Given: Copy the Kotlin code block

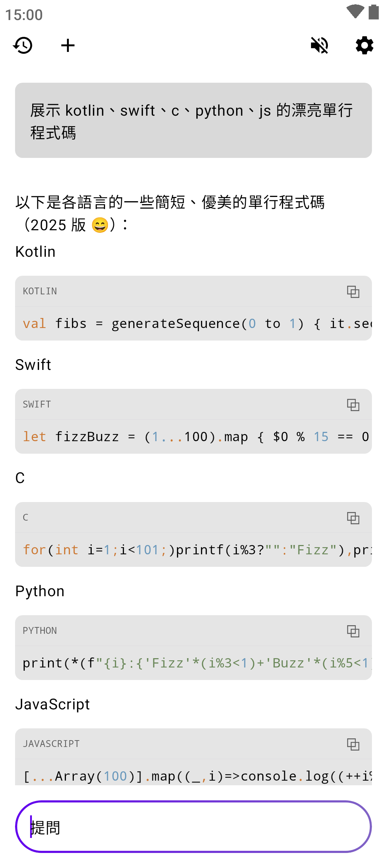Looking at the screenshot, I should tap(353, 291).
